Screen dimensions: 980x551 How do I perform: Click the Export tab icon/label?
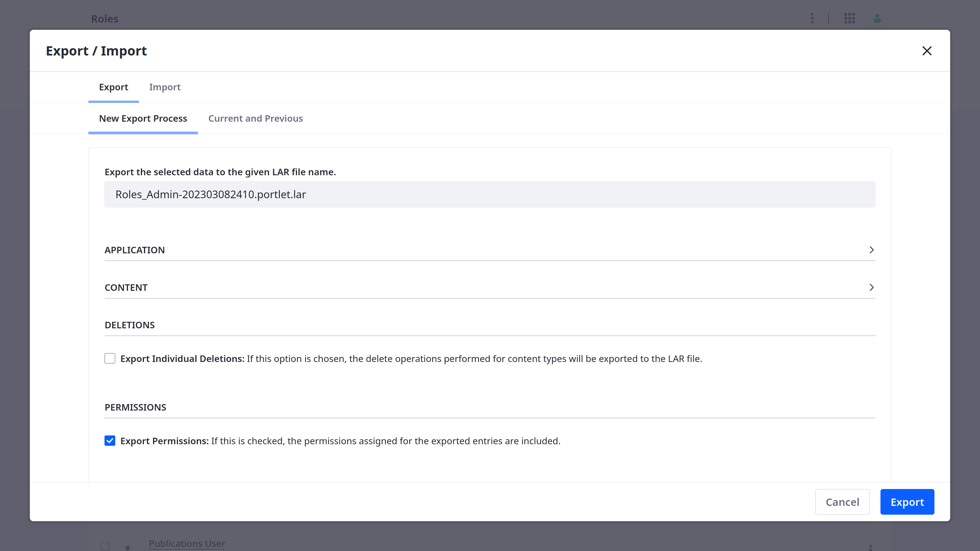pos(113,87)
